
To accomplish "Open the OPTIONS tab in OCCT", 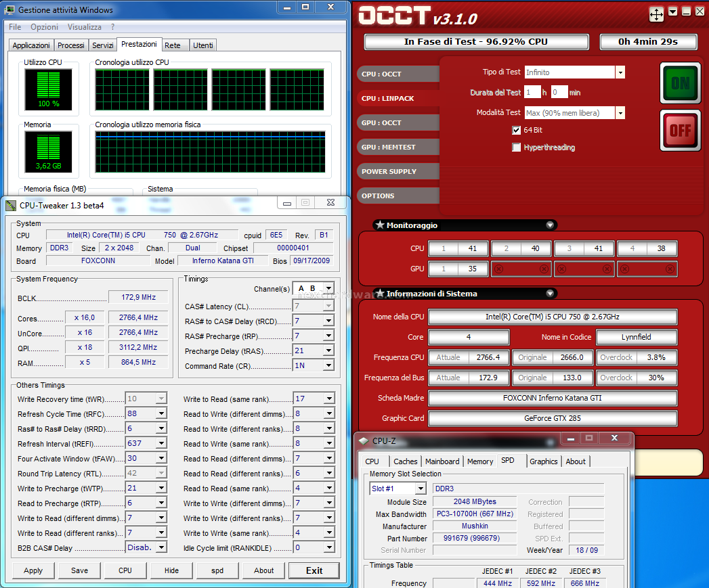I will (398, 196).
